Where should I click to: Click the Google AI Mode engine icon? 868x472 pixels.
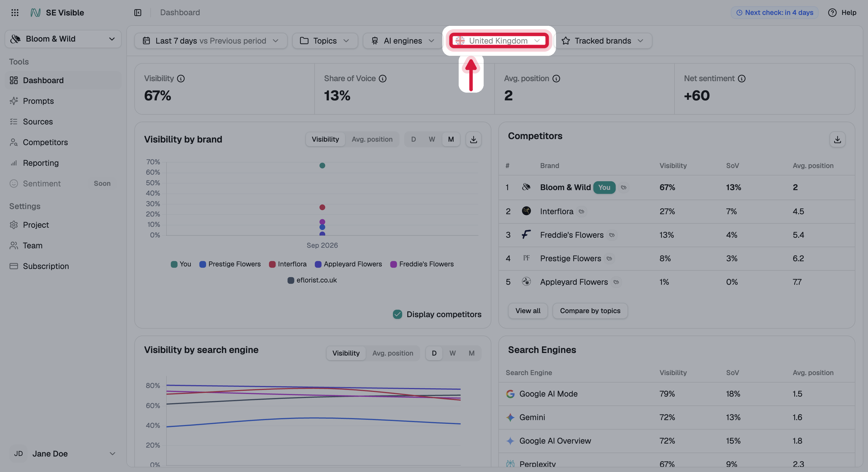(510, 394)
